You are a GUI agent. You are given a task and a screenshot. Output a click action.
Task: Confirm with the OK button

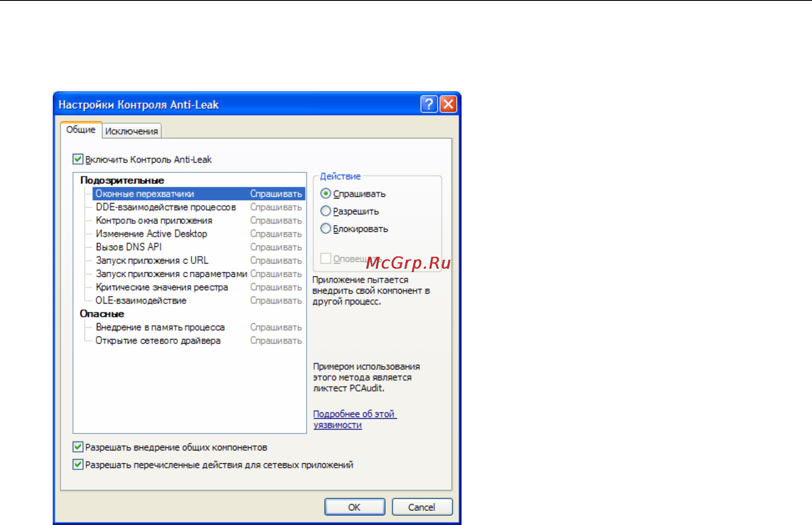(355, 507)
